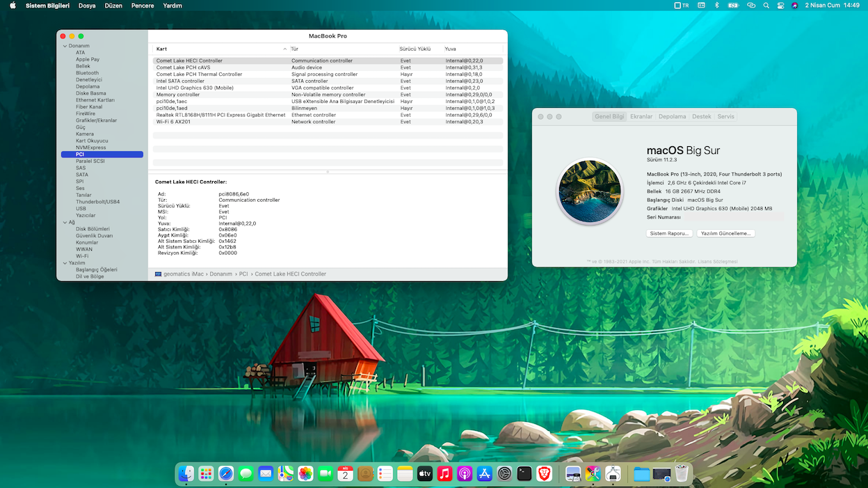
Task: Collapse the Ağ sidebar section
Action: click(x=65, y=222)
